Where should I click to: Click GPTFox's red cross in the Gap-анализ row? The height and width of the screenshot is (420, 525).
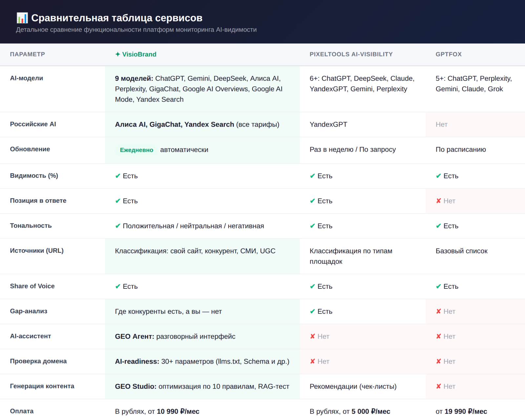(x=438, y=311)
